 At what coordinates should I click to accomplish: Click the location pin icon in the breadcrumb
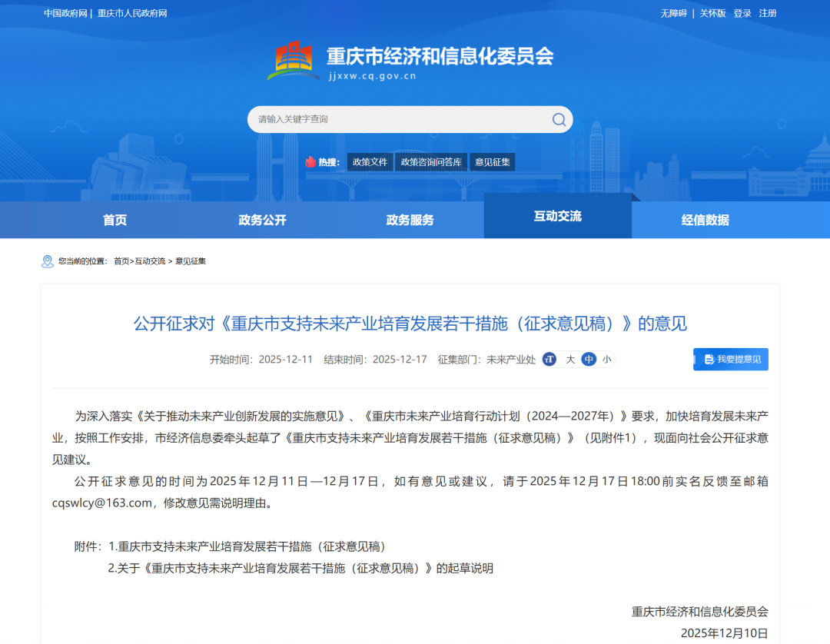tap(47, 261)
